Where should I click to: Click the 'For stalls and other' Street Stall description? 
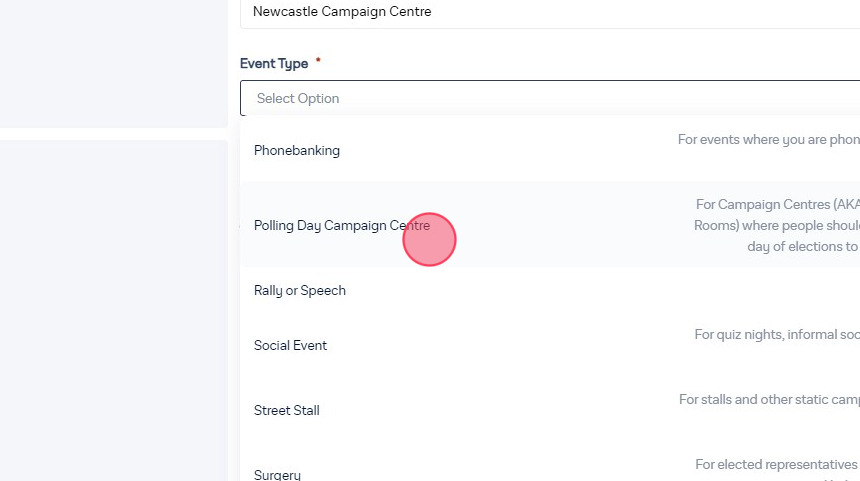point(769,399)
